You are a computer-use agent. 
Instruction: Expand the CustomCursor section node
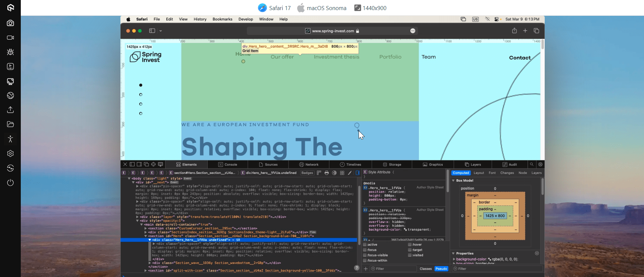click(146, 228)
